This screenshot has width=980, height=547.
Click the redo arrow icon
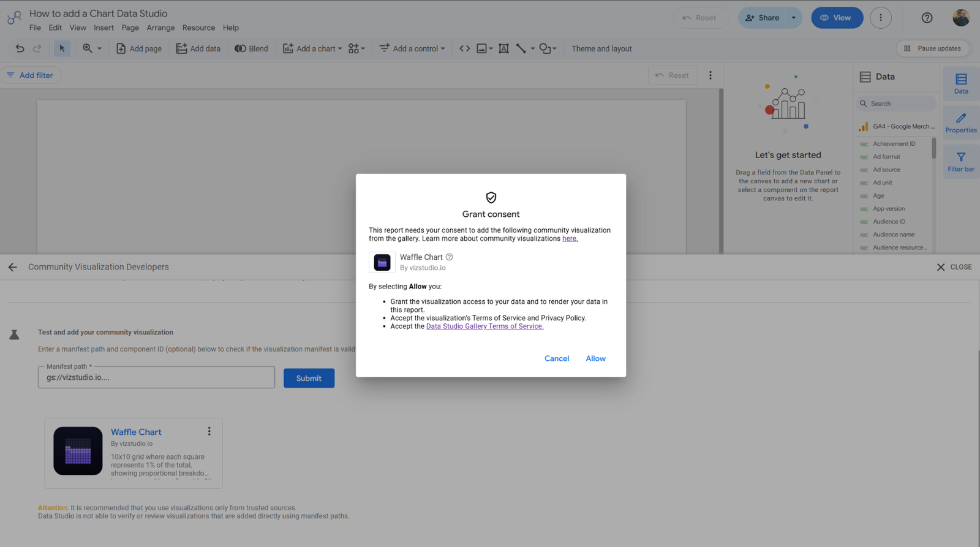click(37, 48)
